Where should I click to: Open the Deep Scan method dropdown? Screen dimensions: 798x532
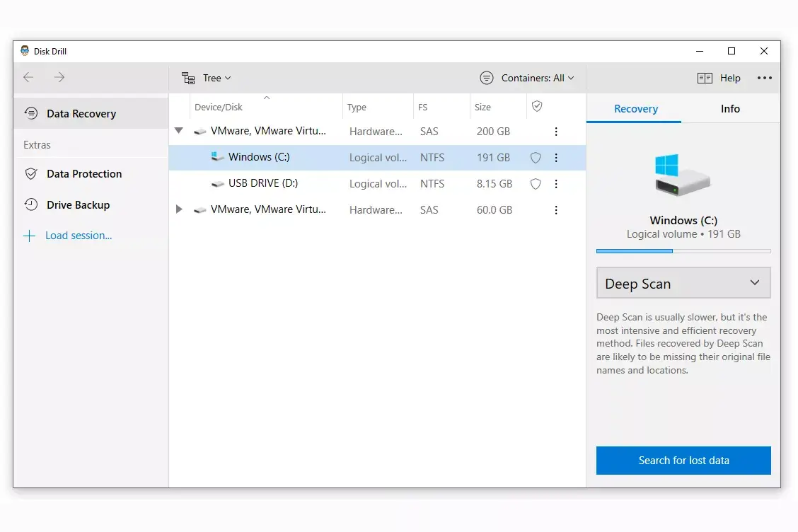pos(683,284)
